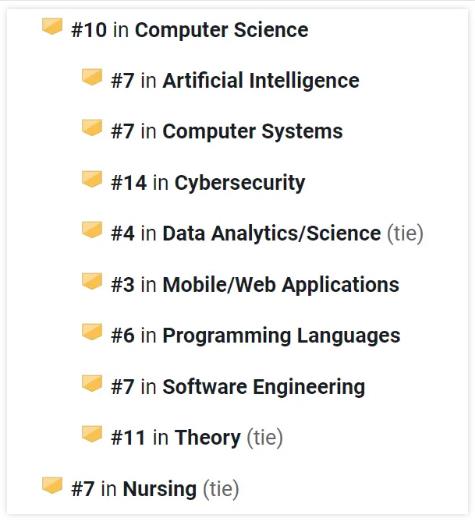Image resolution: width=475 pixels, height=520 pixels.
Task: Click the badge icon beside Cybersecurity
Action: tap(92, 179)
